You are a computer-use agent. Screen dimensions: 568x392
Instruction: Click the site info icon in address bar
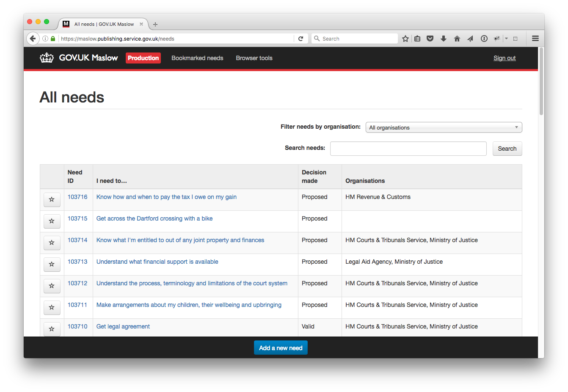[45, 39]
